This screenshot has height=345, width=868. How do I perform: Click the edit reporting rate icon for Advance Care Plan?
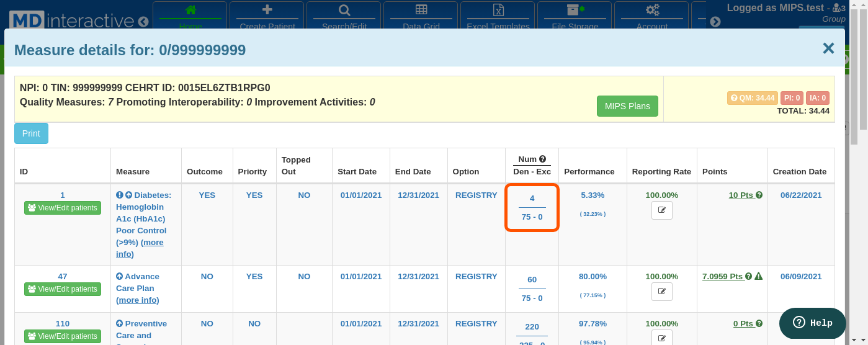click(661, 292)
